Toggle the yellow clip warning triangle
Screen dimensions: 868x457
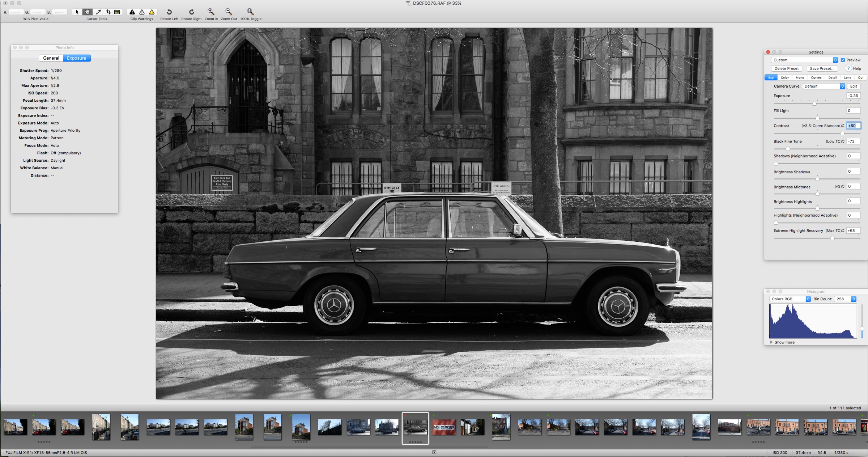click(152, 12)
